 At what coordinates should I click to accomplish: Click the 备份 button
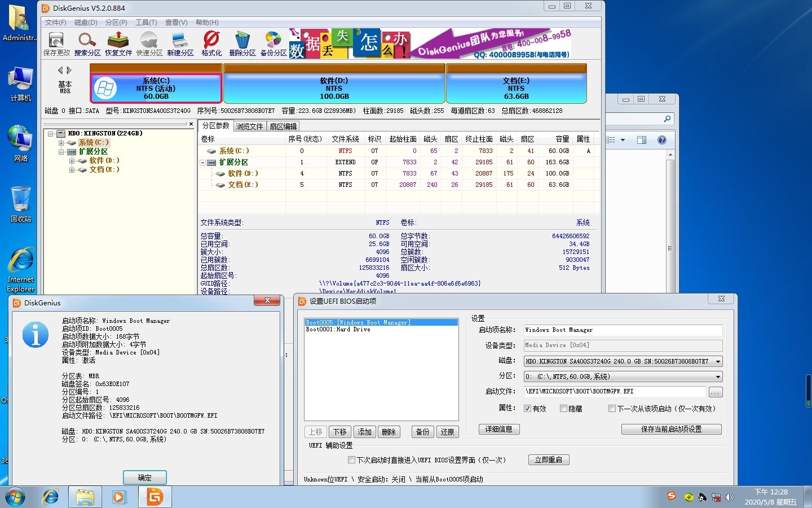click(x=423, y=432)
